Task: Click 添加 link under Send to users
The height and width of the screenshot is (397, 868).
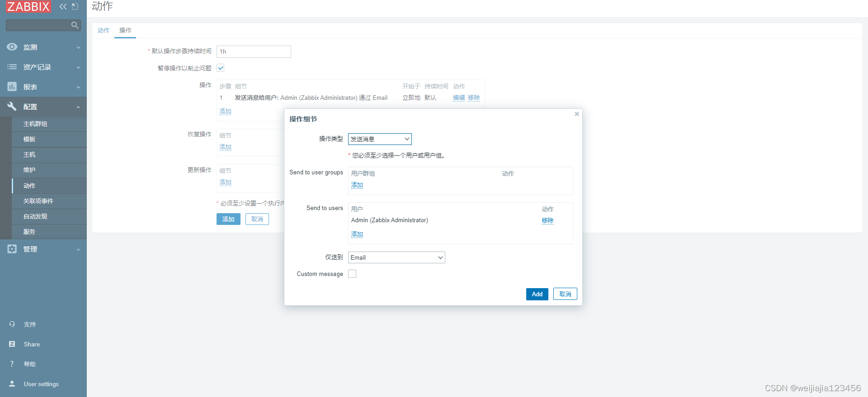Action: [x=357, y=234]
